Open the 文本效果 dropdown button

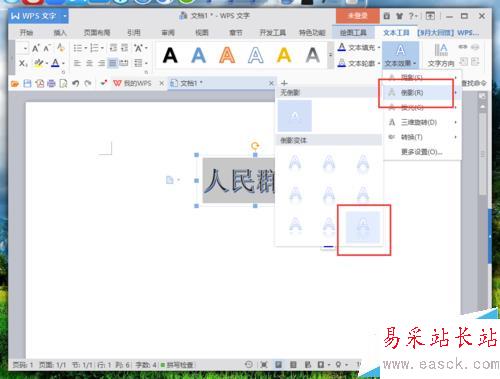pos(400,55)
